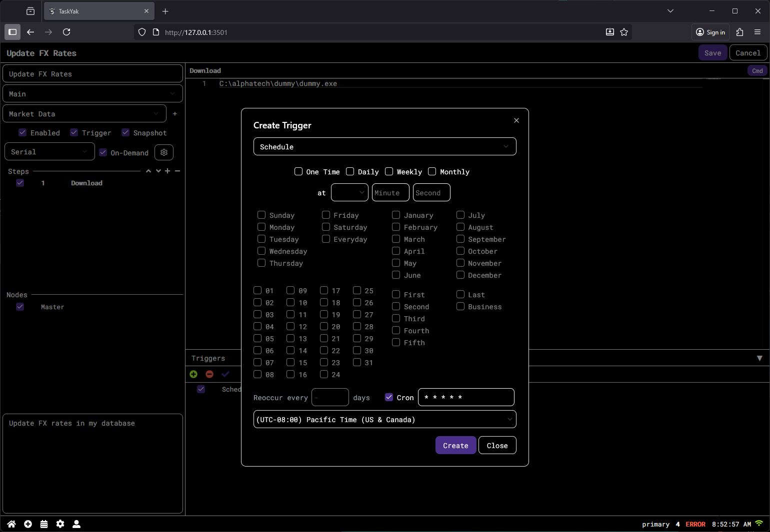Viewport: 770px width, 532px height.
Task: Open the Schedule trigger type dropdown
Action: [384, 146]
